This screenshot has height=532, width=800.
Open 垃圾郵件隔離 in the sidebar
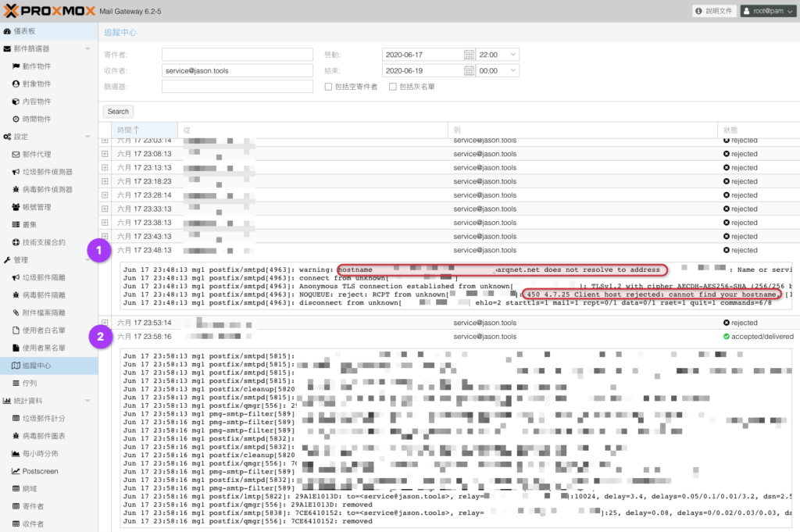pos(49,277)
